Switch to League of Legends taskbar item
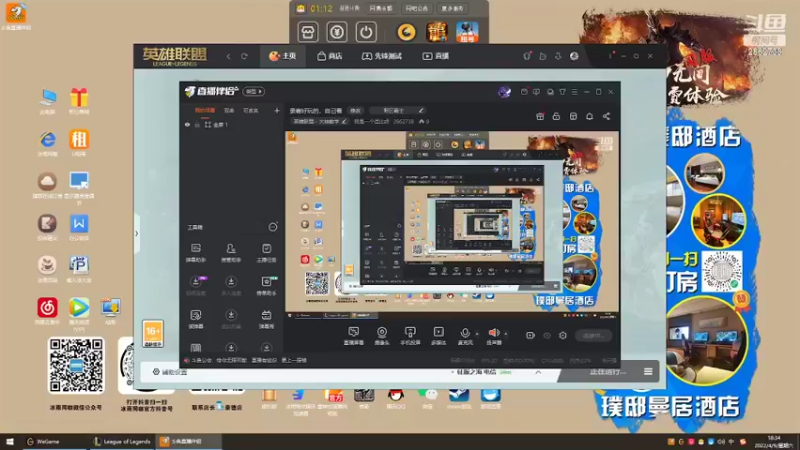800x450 pixels. (x=122, y=441)
